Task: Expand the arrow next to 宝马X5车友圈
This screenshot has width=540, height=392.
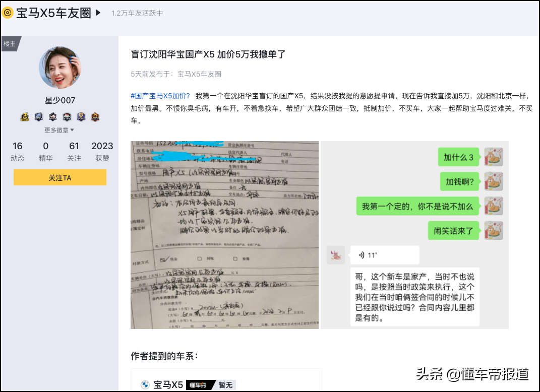Action: [x=98, y=13]
